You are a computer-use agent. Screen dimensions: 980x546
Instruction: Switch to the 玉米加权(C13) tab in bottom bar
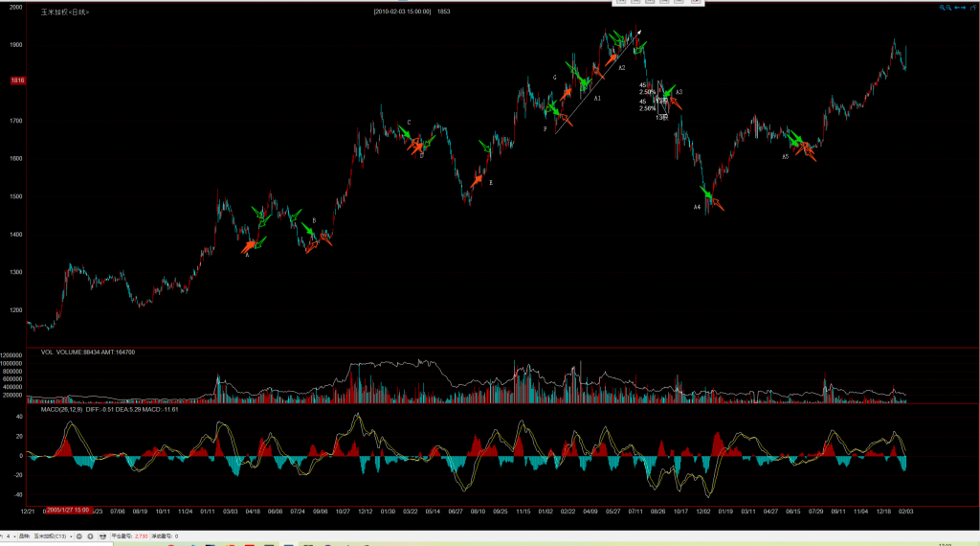click(x=53, y=536)
